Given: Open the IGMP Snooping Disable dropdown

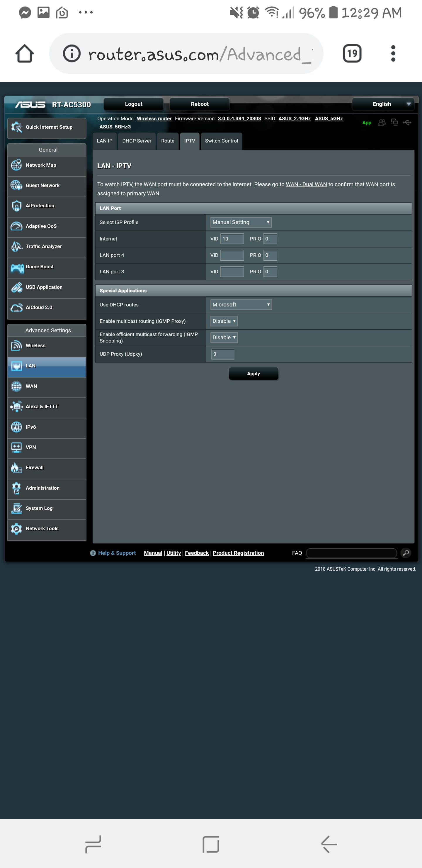Looking at the screenshot, I should tap(224, 338).
